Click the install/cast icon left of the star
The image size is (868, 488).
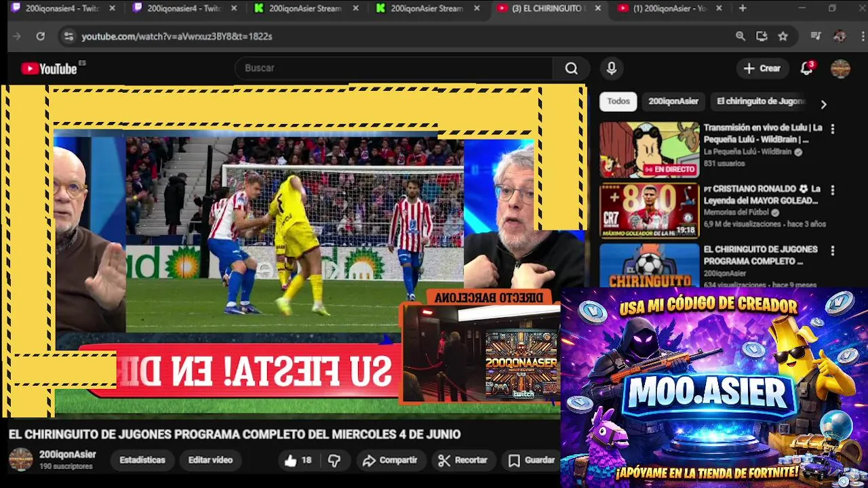click(x=762, y=37)
